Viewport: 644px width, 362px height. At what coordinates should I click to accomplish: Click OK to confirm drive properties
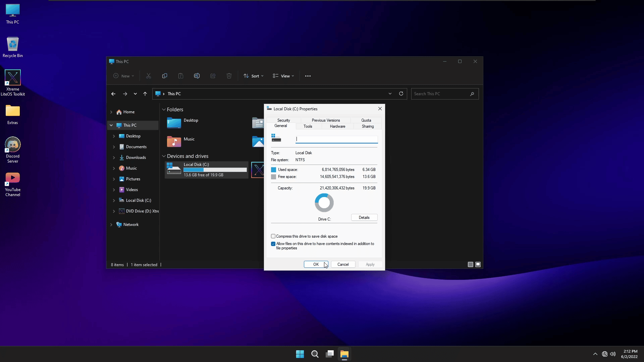(316, 264)
